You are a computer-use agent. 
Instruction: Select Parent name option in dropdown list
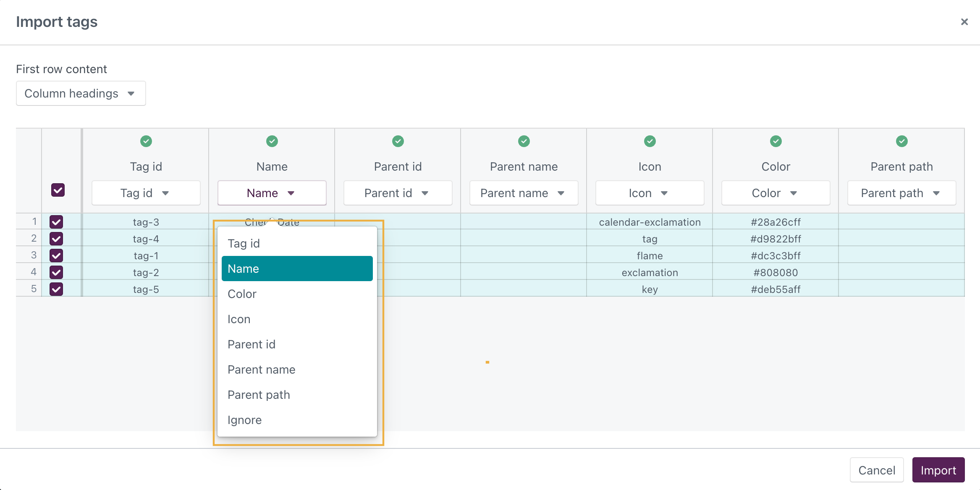click(x=261, y=369)
